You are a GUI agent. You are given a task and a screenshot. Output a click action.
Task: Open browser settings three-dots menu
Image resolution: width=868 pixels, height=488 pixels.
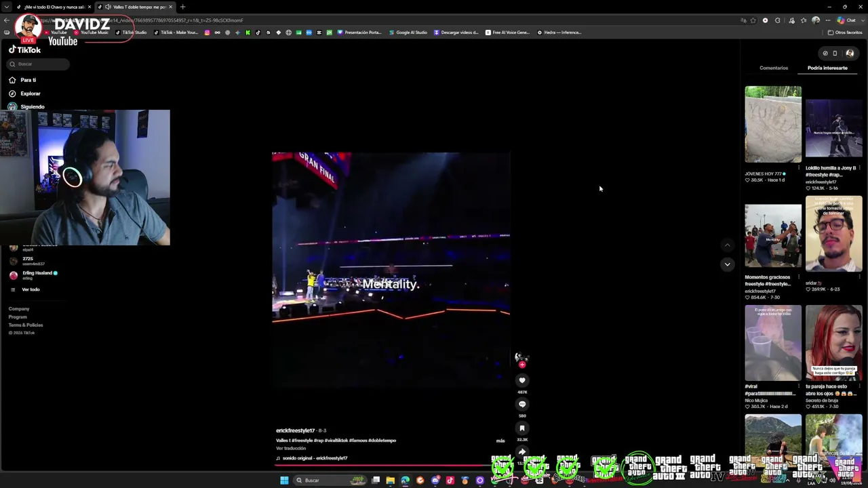click(x=828, y=20)
